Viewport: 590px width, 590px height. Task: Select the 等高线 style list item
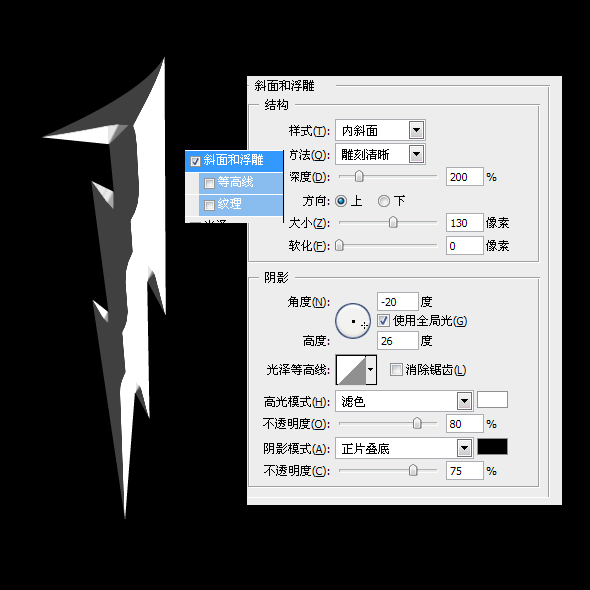click(241, 183)
